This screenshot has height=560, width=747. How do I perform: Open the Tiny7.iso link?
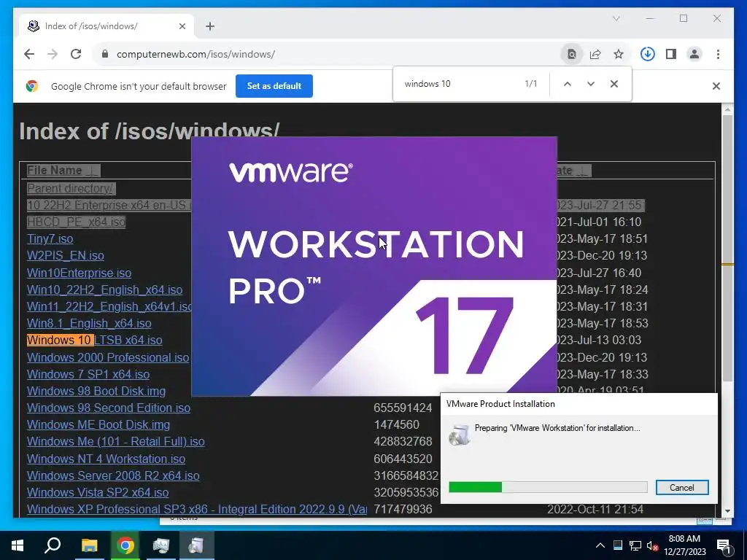pyautogui.click(x=50, y=238)
